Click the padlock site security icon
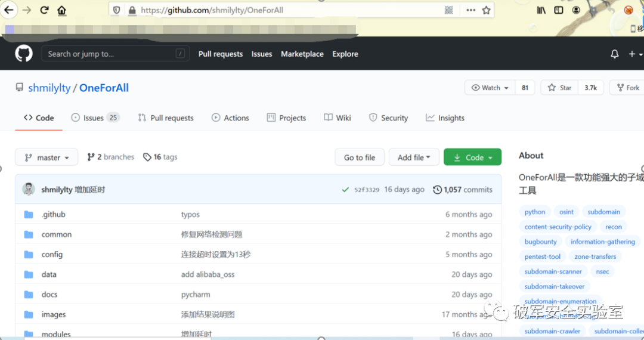 132,10
